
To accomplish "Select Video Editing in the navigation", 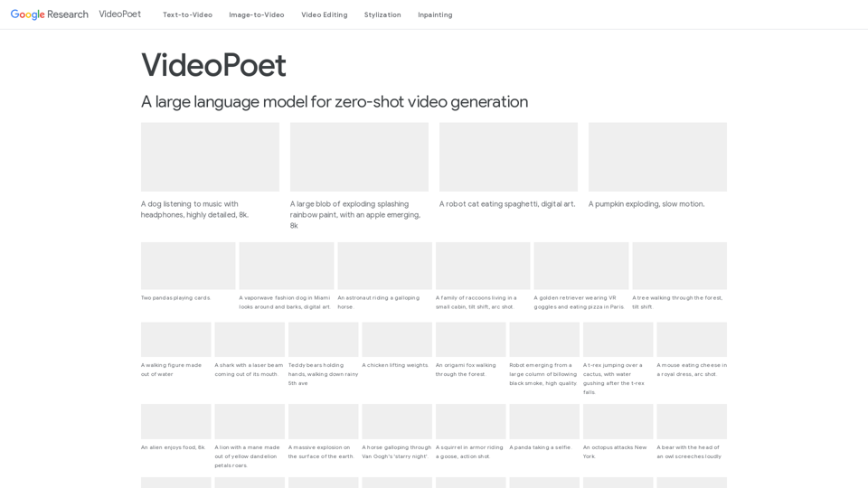I will (324, 14).
